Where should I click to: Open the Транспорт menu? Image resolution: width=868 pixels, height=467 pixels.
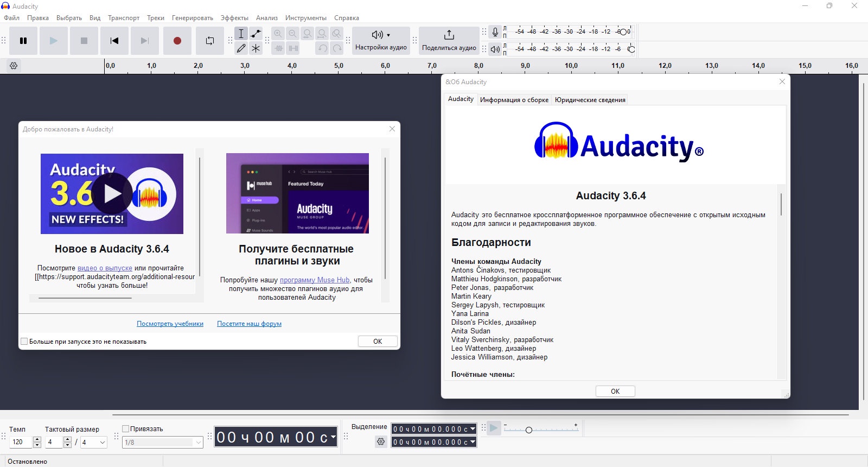(x=124, y=18)
